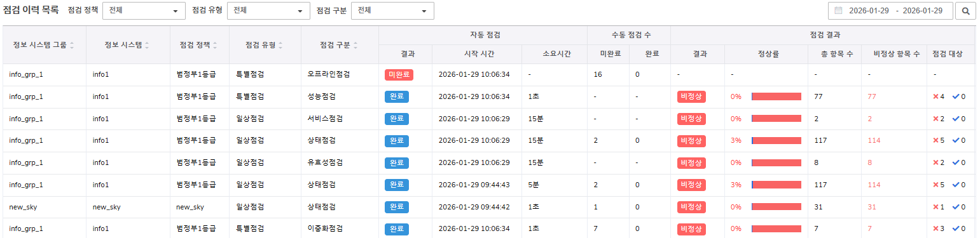Click red X icon in 상태점검 5분 row
This screenshot has height=238, width=980.
pos(935,185)
